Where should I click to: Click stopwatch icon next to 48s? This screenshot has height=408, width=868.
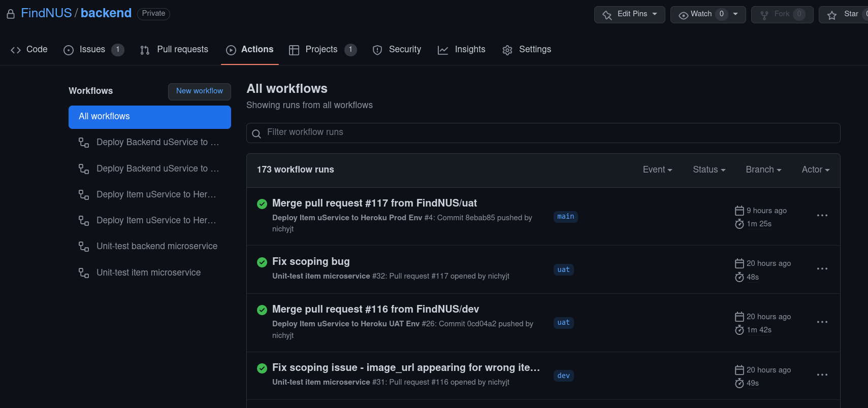(x=740, y=277)
